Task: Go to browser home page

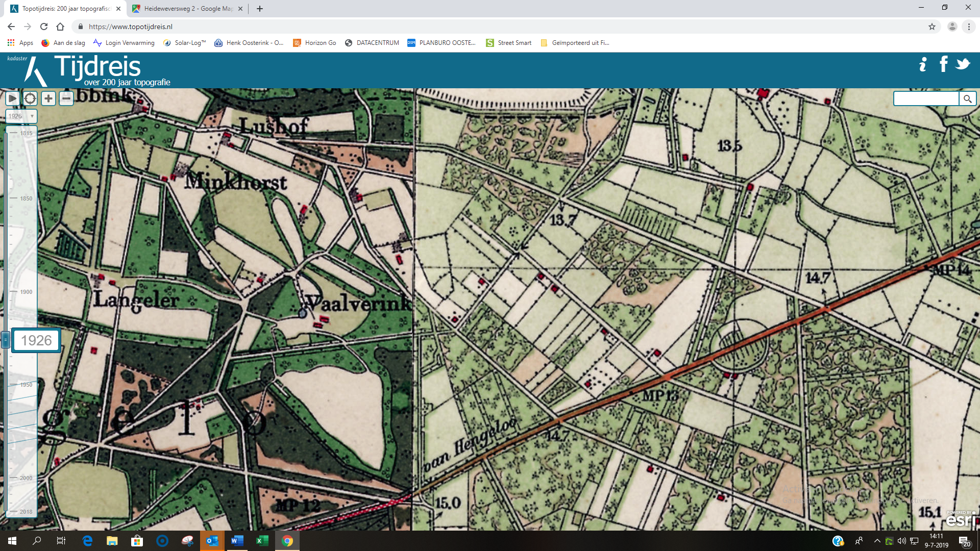Action: [x=60, y=27]
